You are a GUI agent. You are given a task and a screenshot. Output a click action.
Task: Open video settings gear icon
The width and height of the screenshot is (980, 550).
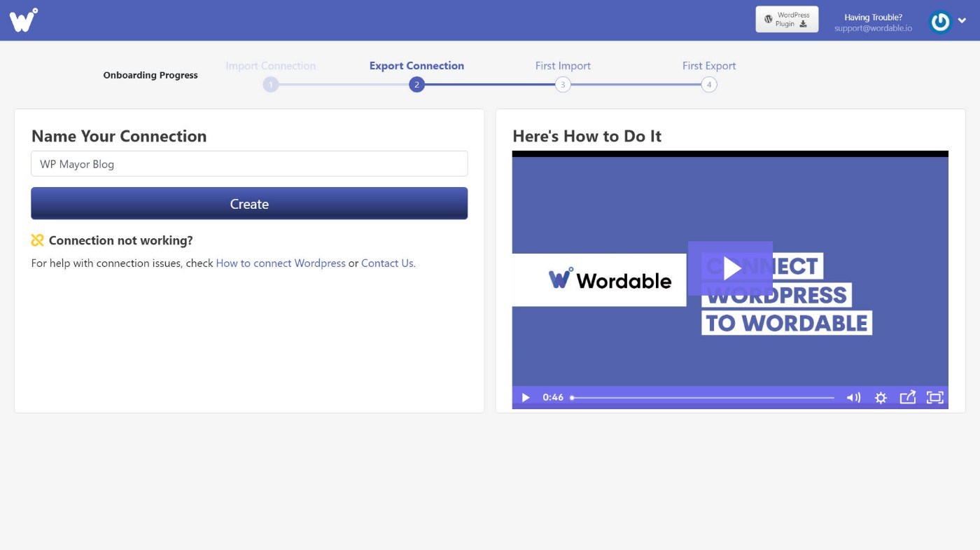click(x=881, y=397)
